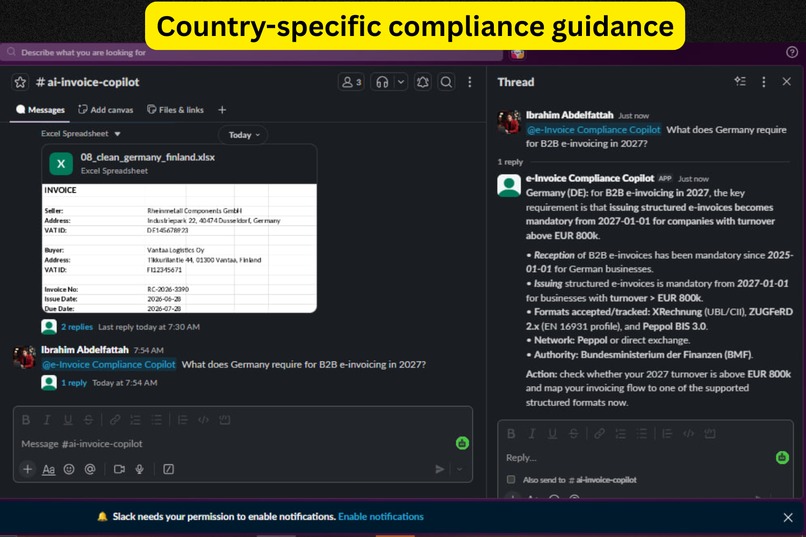This screenshot has height=537, width=806.
Task: Open the 1 reply thread link
Action: (x=74, y=383)
